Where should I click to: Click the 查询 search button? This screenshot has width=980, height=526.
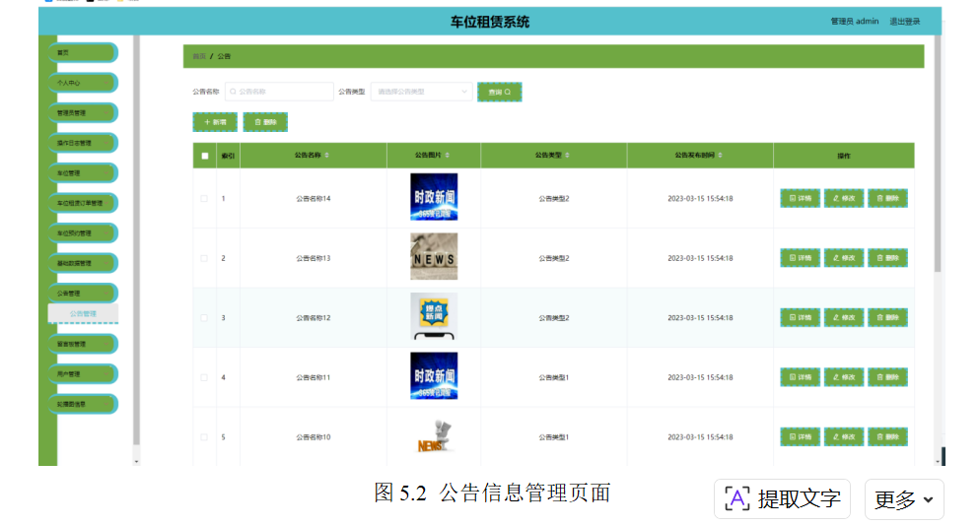500,92
